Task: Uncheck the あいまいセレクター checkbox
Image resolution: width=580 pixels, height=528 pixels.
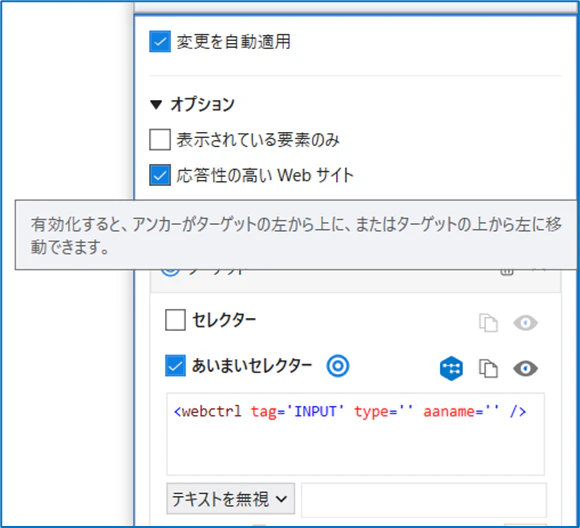Action: point(175,366)
